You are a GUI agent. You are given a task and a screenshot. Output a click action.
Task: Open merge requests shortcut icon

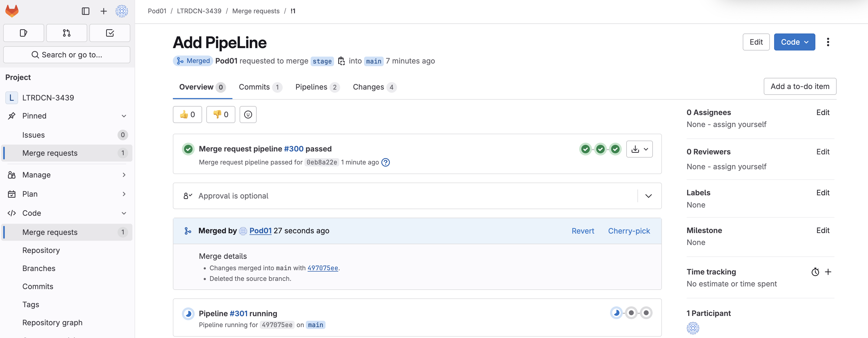coord(67,33)
